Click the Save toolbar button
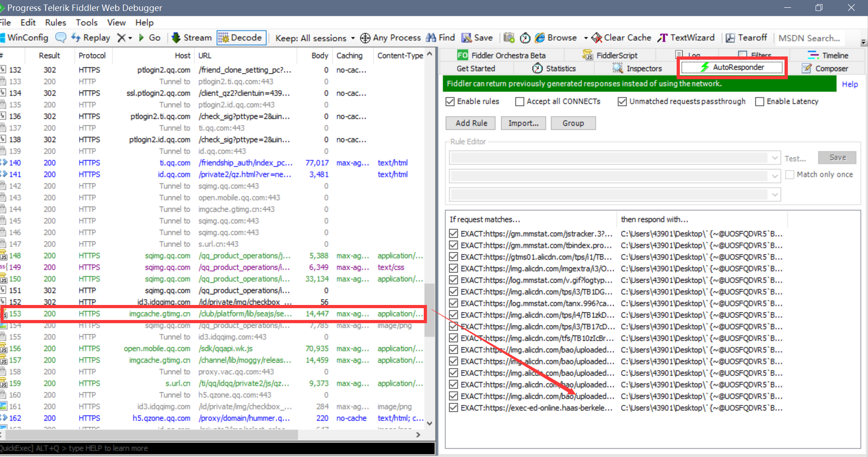The height and width of the screenshot is (457, 868). pos(477,38)
